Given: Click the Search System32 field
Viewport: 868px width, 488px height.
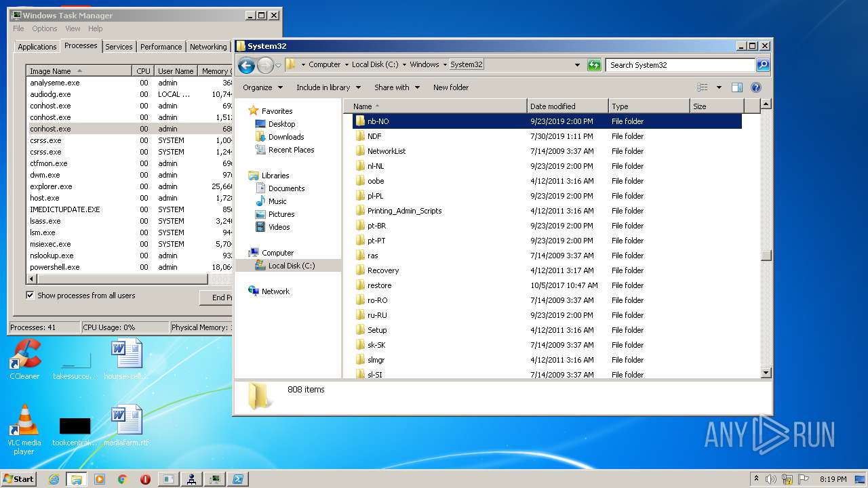Looking at the screenshot, I should pyautogui.click(x=680, y=65).
